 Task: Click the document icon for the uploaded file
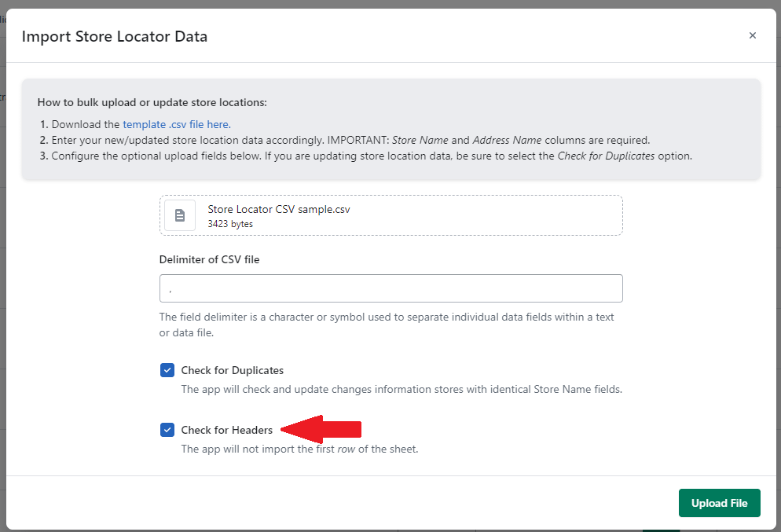[180, 215]
